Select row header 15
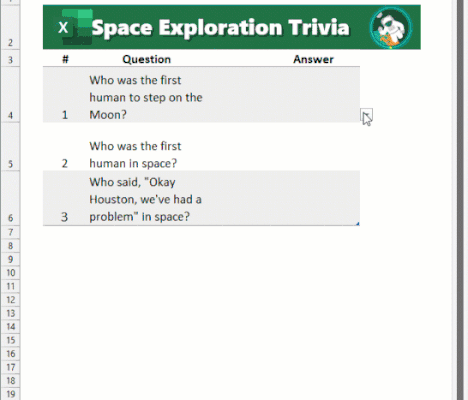The image size is (468, 400). (x=10, y=340)
